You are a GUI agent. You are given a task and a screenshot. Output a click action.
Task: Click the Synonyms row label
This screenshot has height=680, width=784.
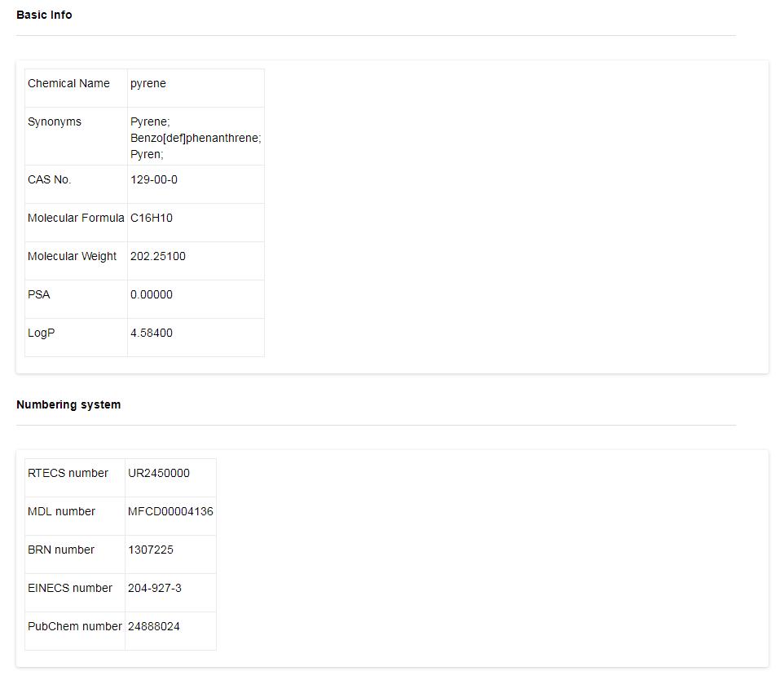55,121
